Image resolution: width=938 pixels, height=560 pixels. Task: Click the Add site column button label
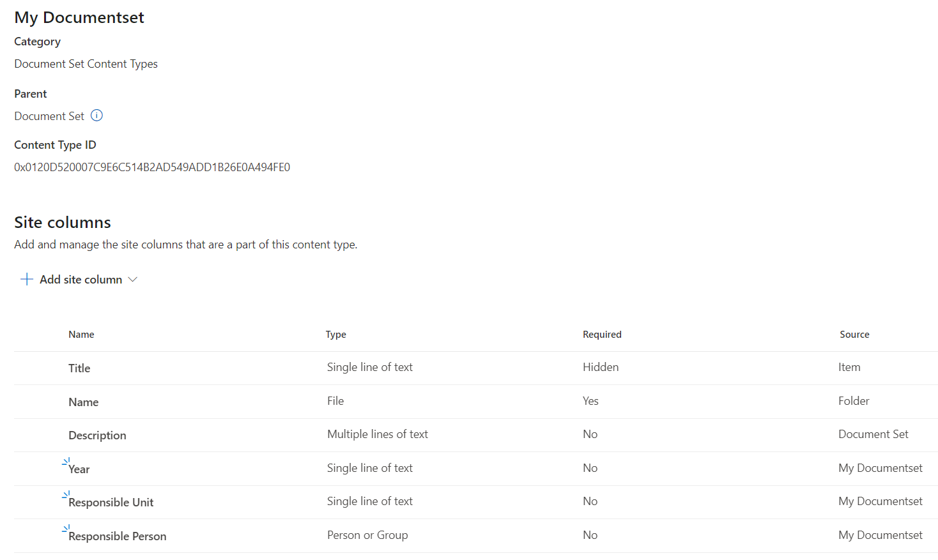[81, 280]
